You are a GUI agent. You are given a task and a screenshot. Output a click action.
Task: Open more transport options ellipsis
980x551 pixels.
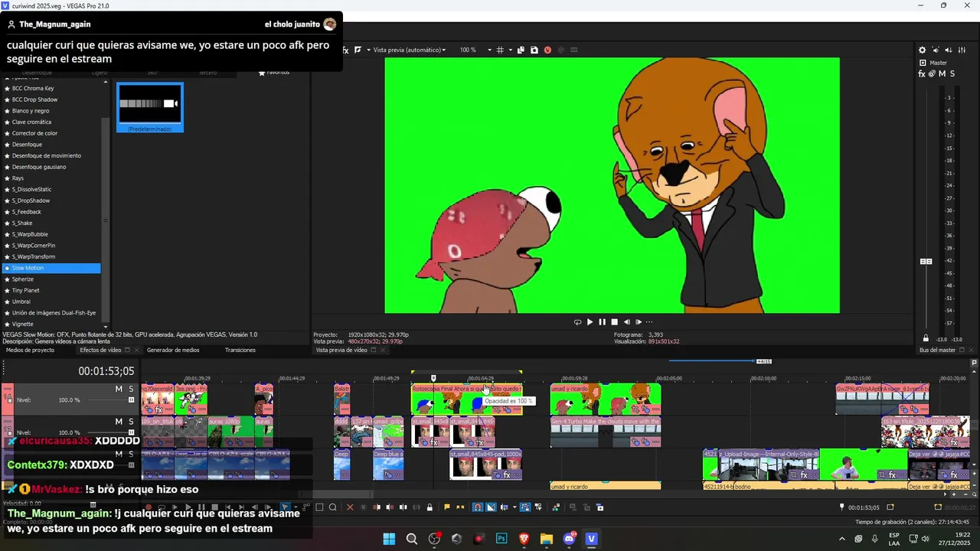click(649, 322)
